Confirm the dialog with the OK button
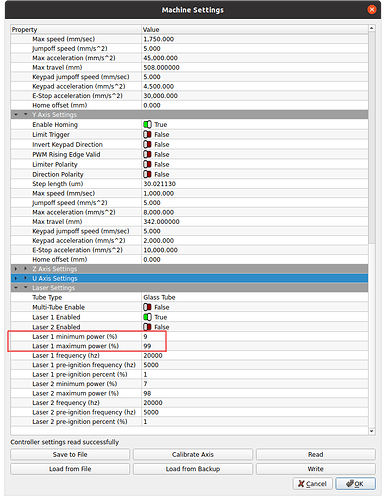The height and width of the screenshot is (500, 385). (355, 484)
